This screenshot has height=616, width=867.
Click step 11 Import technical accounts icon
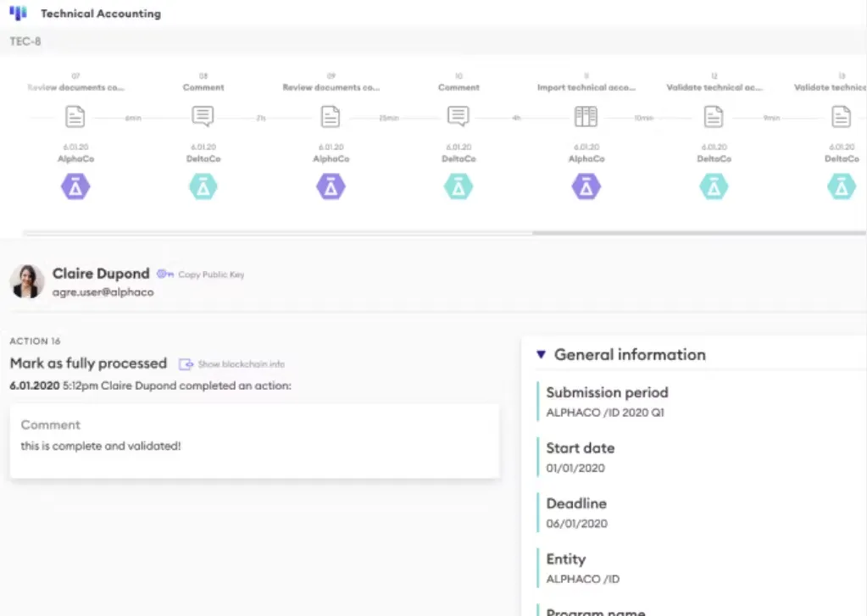tap(586, 116)
